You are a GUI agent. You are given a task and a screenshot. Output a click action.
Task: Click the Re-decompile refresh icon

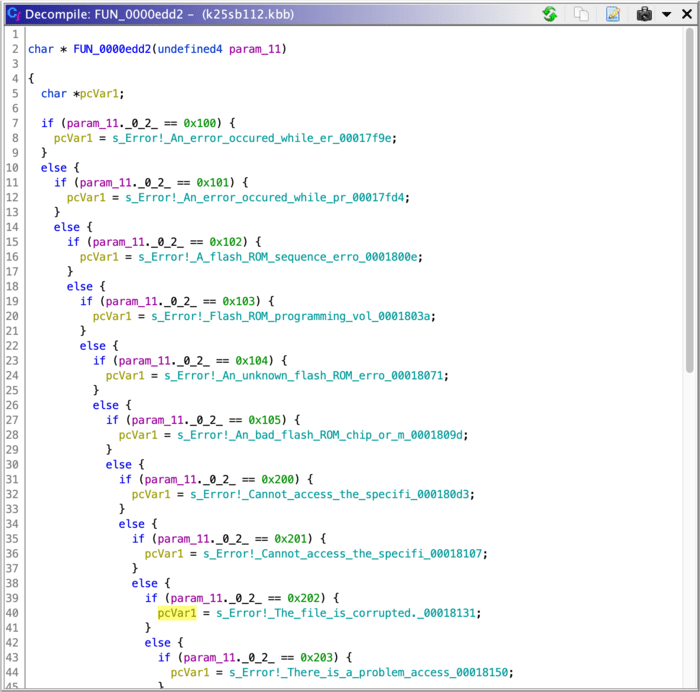pyautogui.click(x=549, y=14)
